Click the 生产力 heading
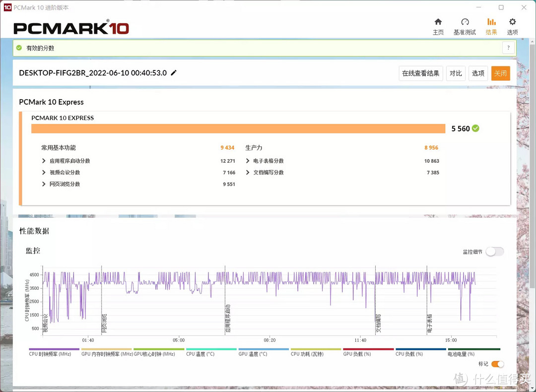536x392 pixels. click(x=254, y=148)
